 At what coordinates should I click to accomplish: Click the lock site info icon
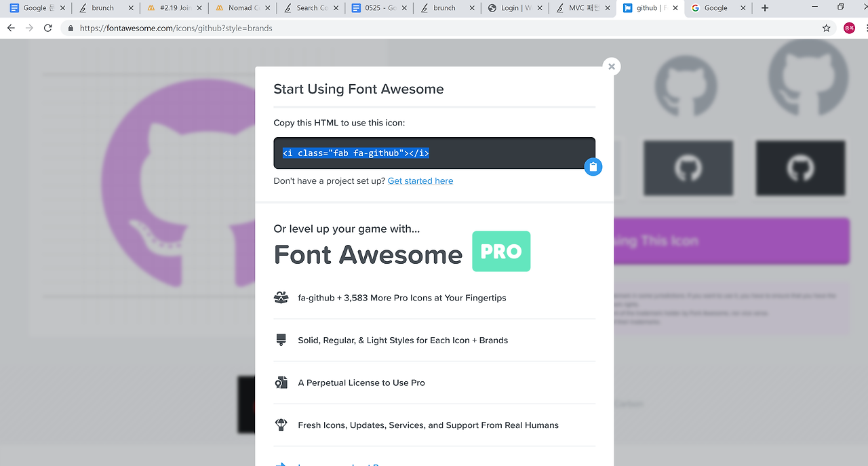(x=71, y=28)
